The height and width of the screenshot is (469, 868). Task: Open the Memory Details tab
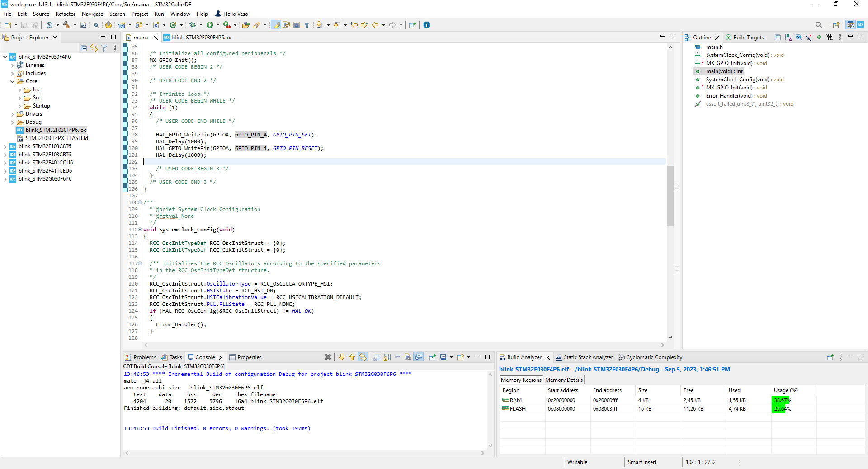(564, 380)
